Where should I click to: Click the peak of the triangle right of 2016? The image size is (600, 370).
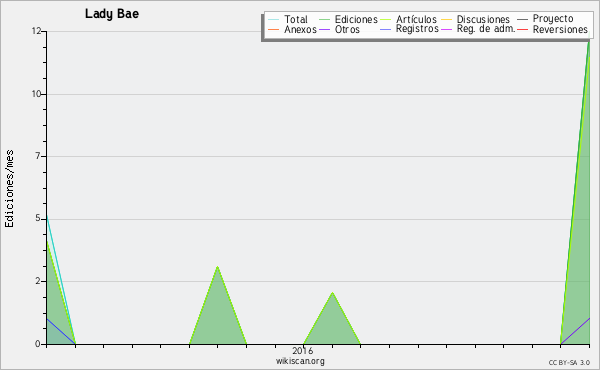333,293
